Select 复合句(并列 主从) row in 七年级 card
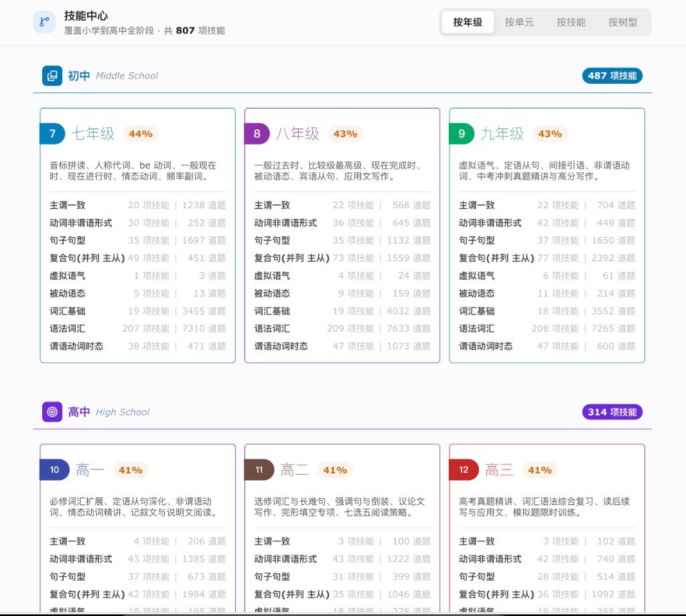686x616 pixels. [x=138, y=258]
